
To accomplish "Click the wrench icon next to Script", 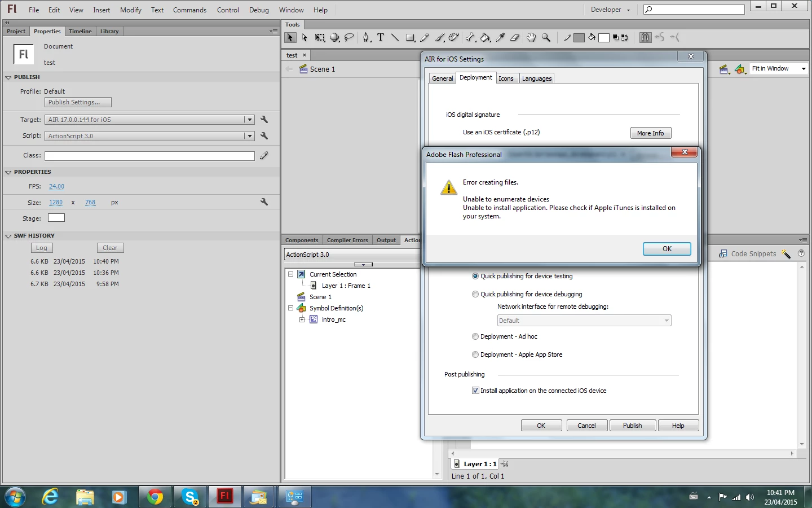I will coord(264,136).
